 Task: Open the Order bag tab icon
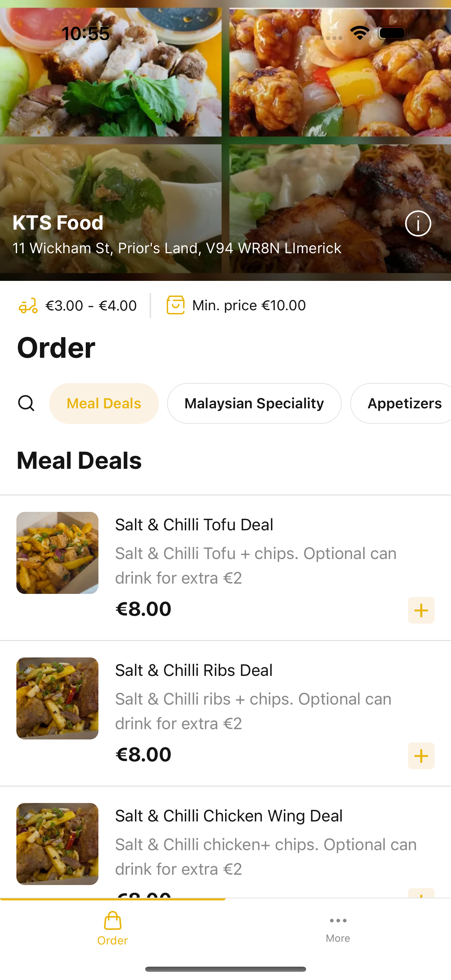tap(112, 921)
